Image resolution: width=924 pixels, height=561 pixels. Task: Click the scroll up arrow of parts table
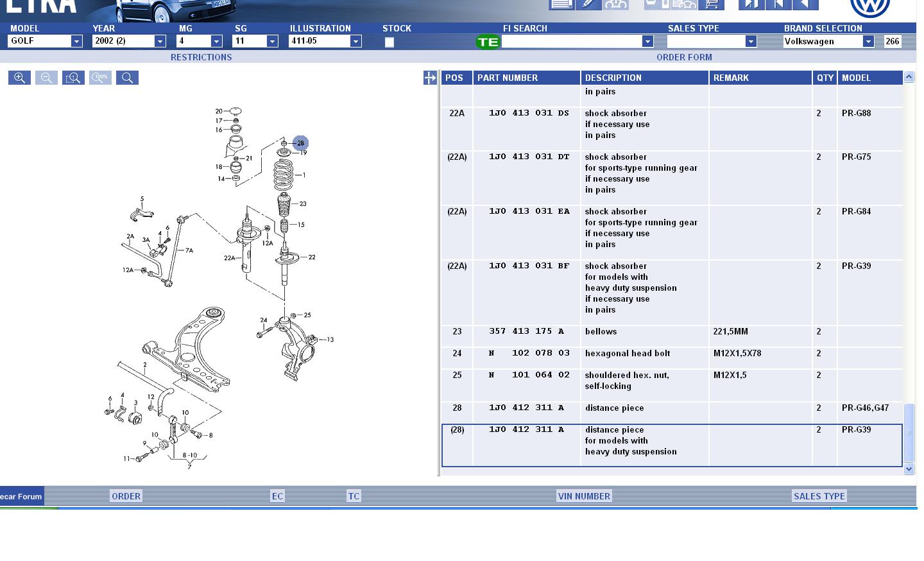909,77
